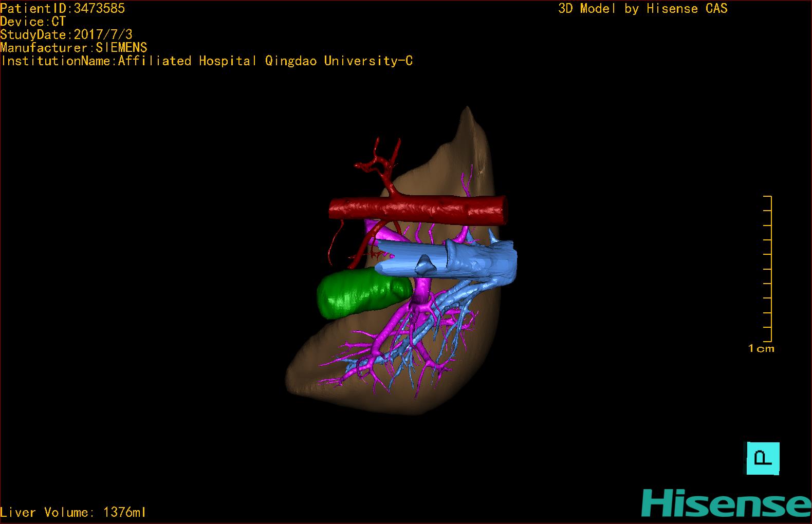The image size is (812, 524).
Task: Click the magenta portal vein trunk
Action: click(422, 293)
